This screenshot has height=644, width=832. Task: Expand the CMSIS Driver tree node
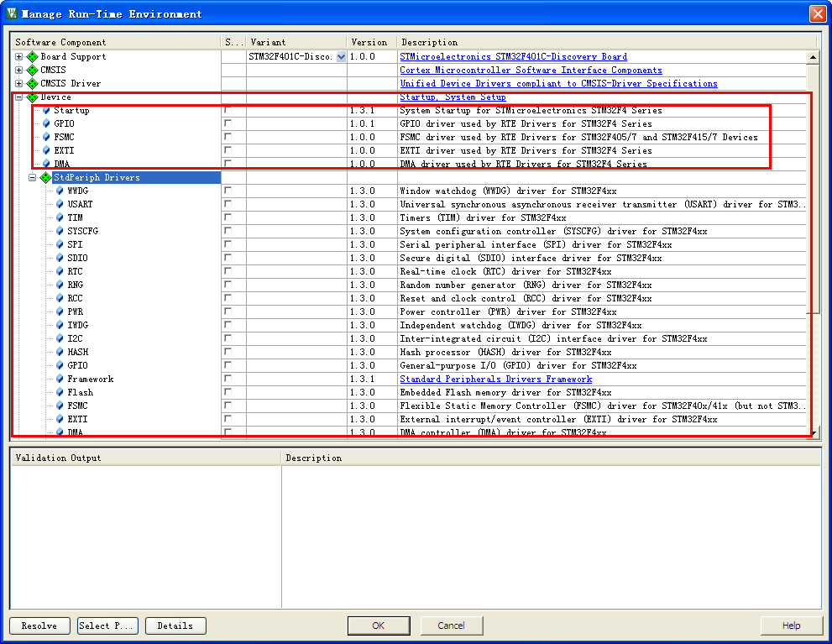[19, 84]
